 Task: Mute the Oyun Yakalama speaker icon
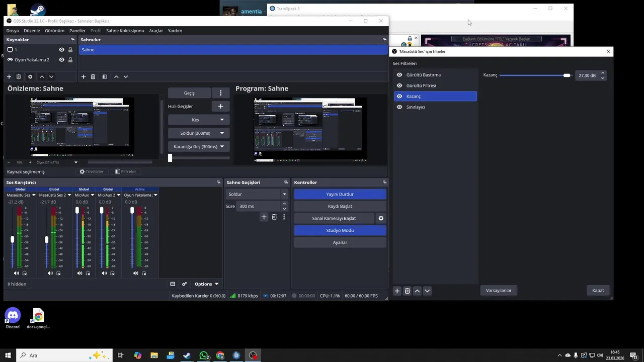[135, 273]
